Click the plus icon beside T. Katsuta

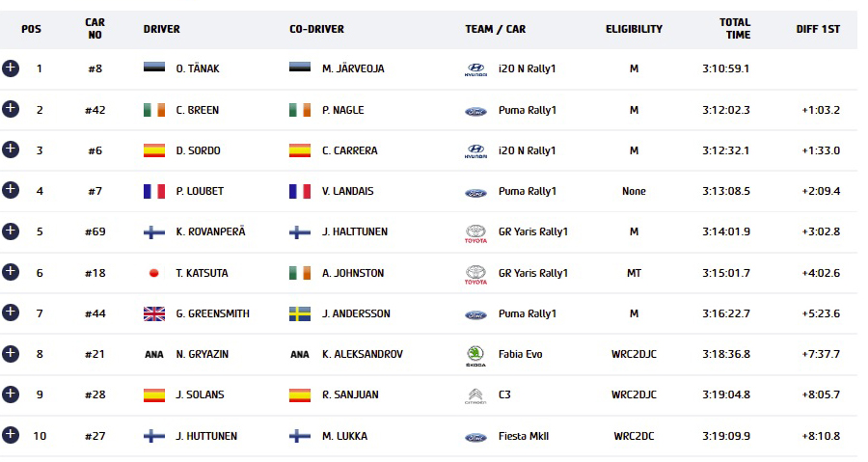11,272
